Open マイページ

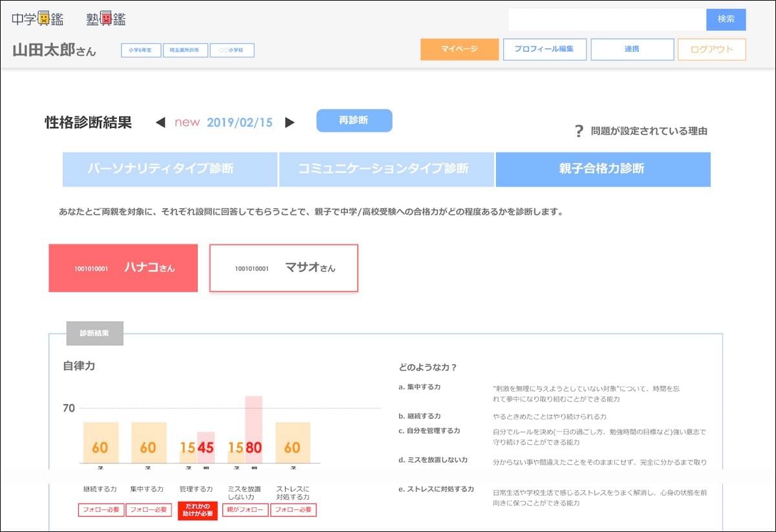459,50
